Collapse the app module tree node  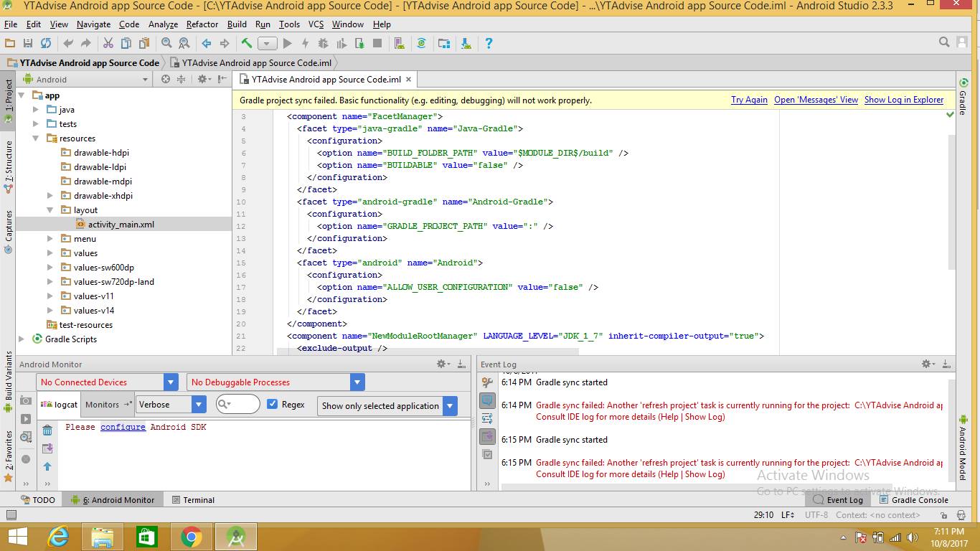coord(22,95)
